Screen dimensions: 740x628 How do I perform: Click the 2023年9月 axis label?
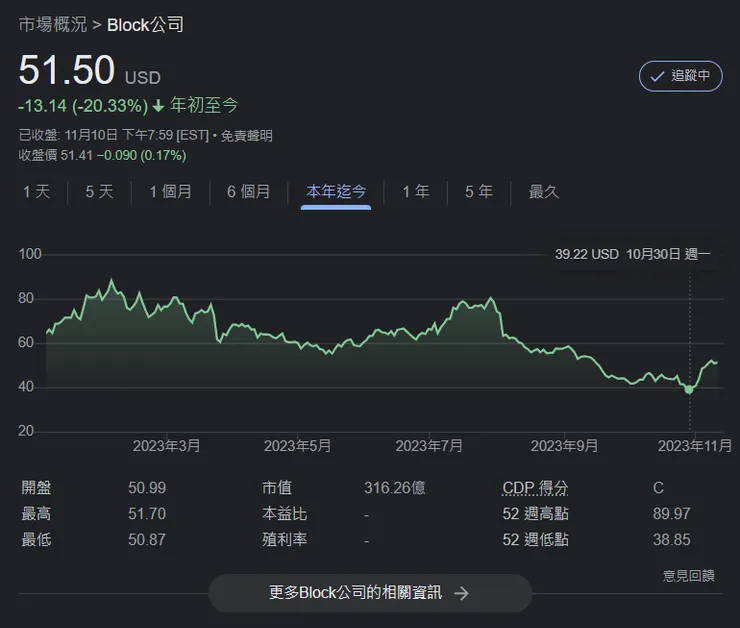(x=564, y=446)
